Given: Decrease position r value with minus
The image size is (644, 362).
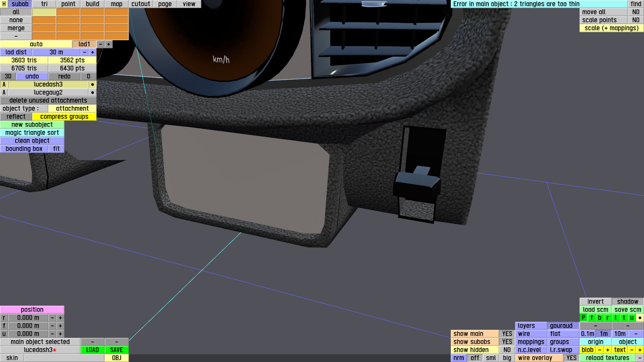Looking at the screenshot, I should point(52,318).
